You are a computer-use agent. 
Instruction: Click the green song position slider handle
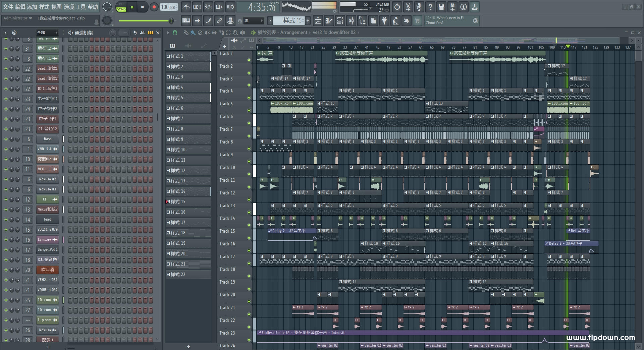pyautogui.click(x=171, y=21)
